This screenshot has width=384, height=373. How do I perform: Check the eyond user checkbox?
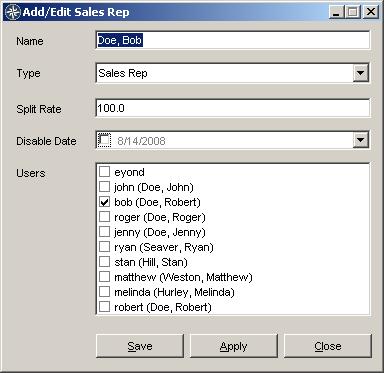click(x=104, y=172)
